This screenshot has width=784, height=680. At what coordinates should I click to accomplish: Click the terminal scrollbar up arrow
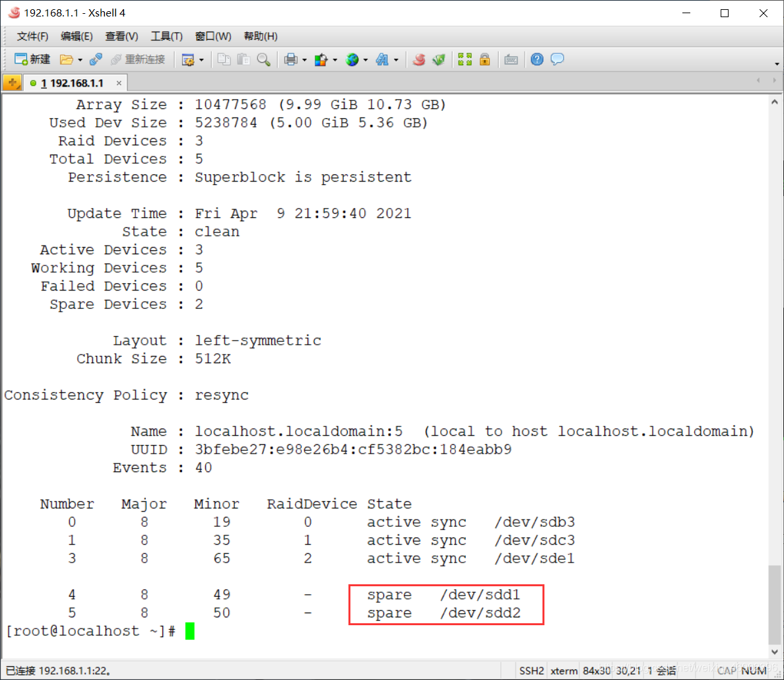click(775, 102)
